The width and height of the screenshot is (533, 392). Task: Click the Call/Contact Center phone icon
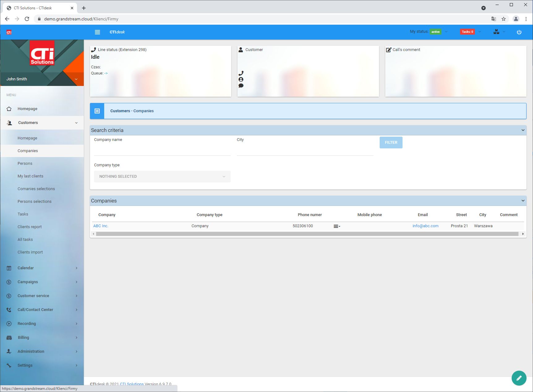[x=9, y=310]
